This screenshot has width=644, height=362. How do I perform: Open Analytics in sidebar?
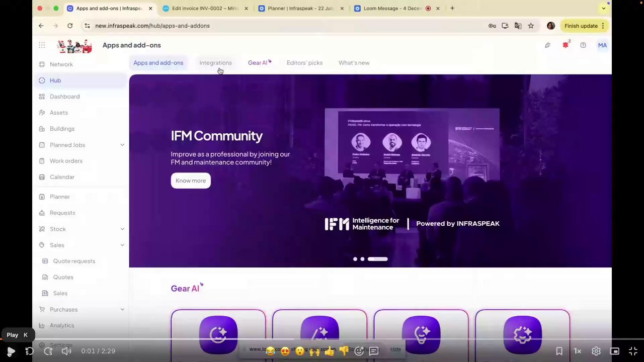[62, 325]
